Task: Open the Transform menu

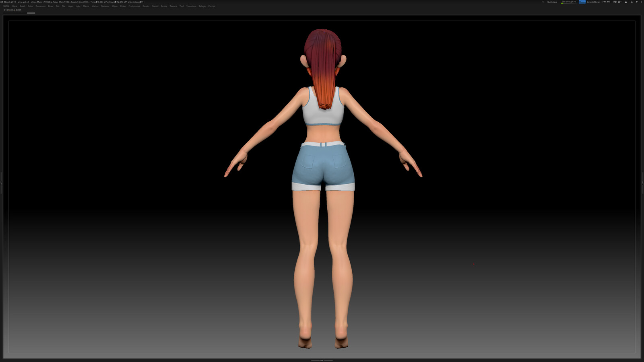Action: (191, 6)
